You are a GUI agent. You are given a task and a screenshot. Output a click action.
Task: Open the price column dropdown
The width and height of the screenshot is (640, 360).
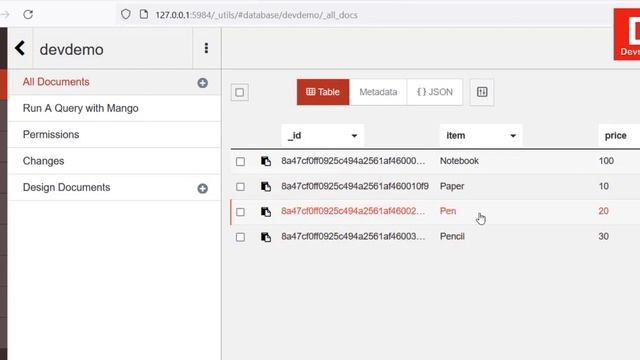pyautogui.click(x=619, y=136)
